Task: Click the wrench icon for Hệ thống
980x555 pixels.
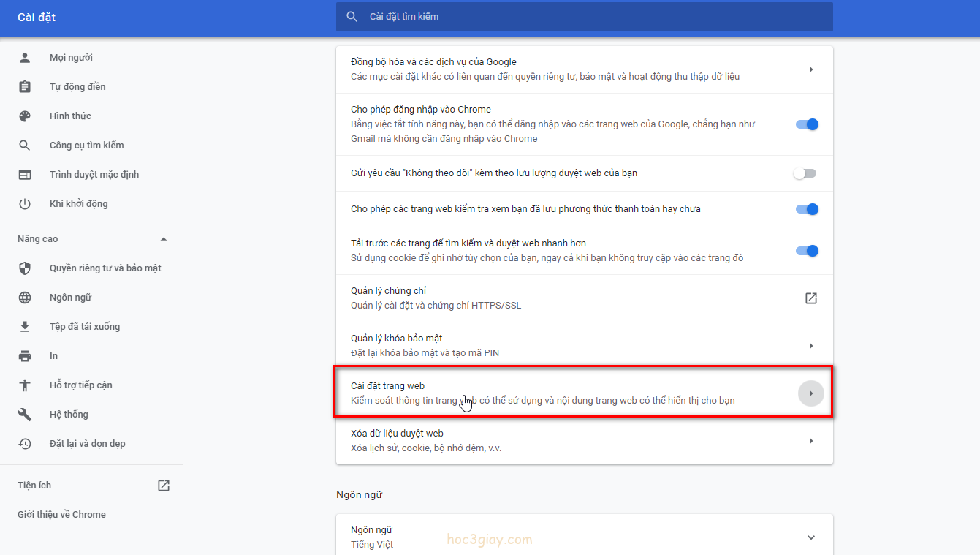Action: coord(25,415)
